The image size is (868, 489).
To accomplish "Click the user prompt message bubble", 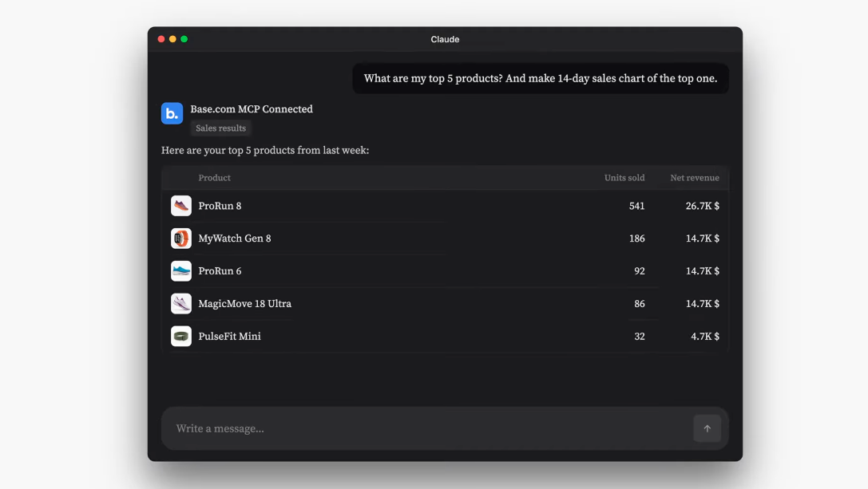I will (541, 78).
